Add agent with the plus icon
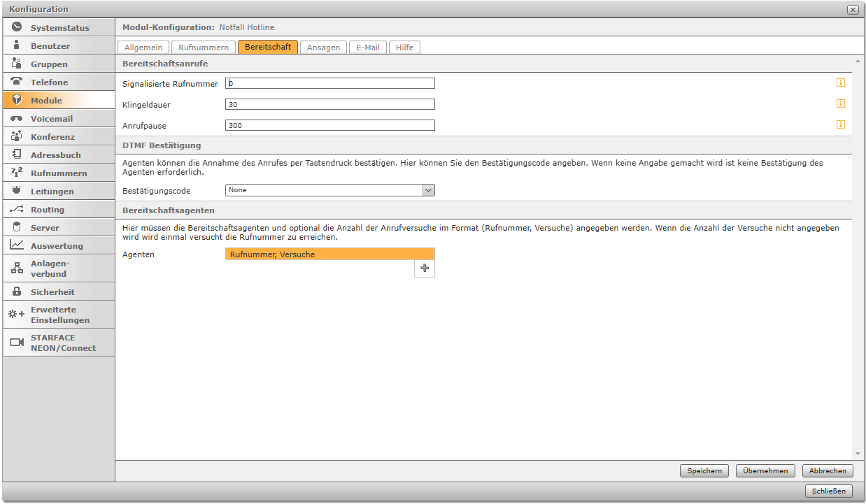Image resolution: width=866 pixels, height=504 pixels. [424, 268]
